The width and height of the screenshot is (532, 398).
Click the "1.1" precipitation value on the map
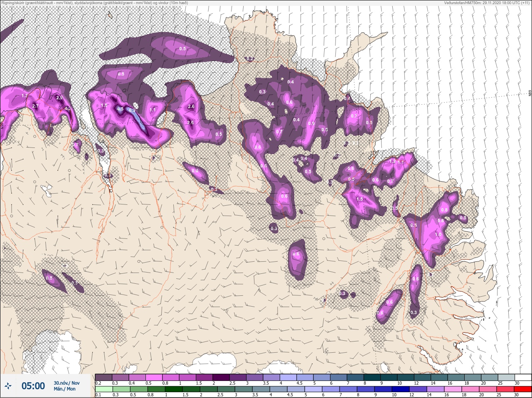tap(152, 110)
